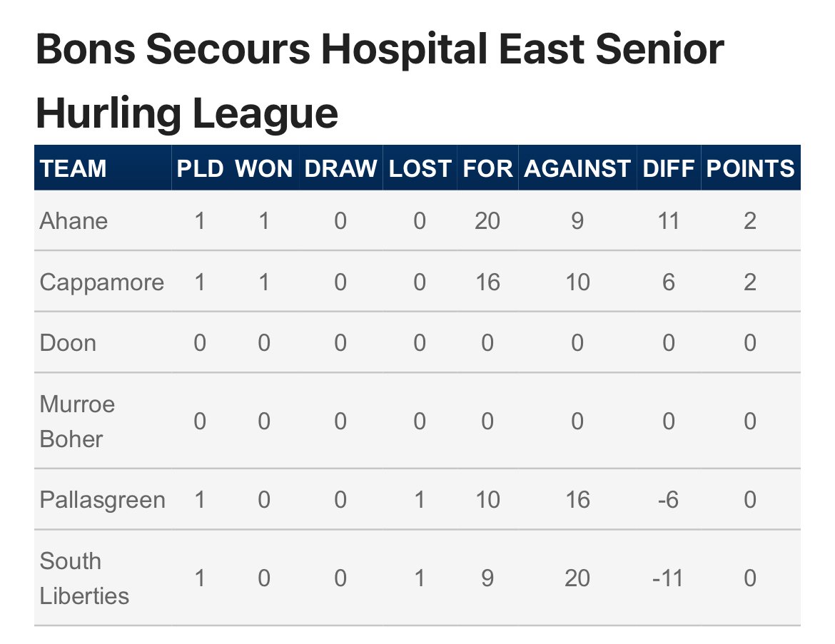
Task: Click the PLD column header
Action: [200, 169]
